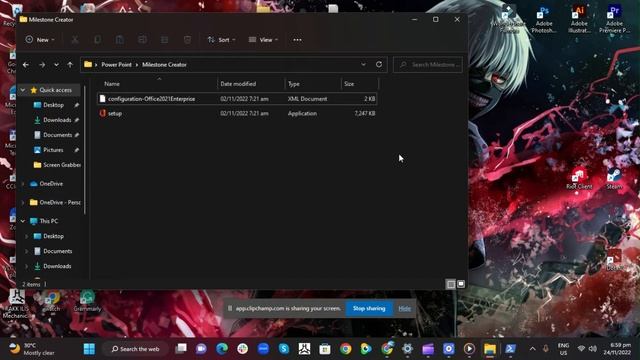Open Downloads under Quick access
The width and height of the screenshot is (640, 360).
[57, 120]
